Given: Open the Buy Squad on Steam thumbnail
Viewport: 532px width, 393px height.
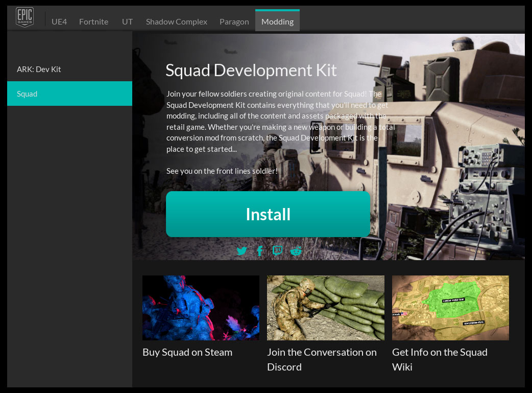Looking at the screenshot, I should (201, 308).
